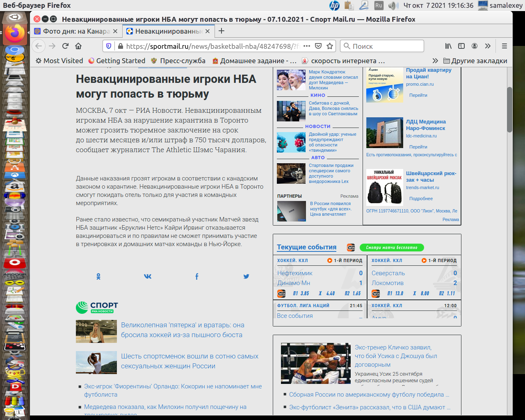Share article on VK
Screen dimensions: 525x420
tap(148, 276)
